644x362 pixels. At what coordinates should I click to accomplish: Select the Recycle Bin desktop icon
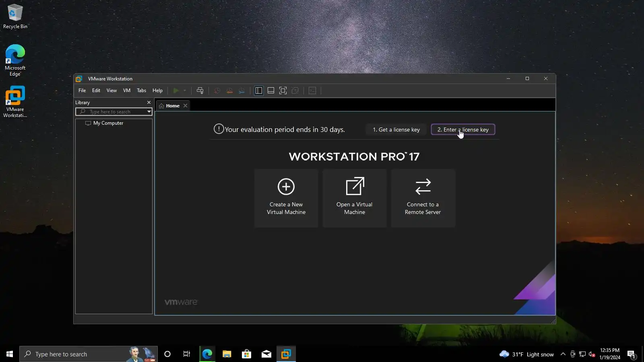pyautogui.click(x=15, y=16)
